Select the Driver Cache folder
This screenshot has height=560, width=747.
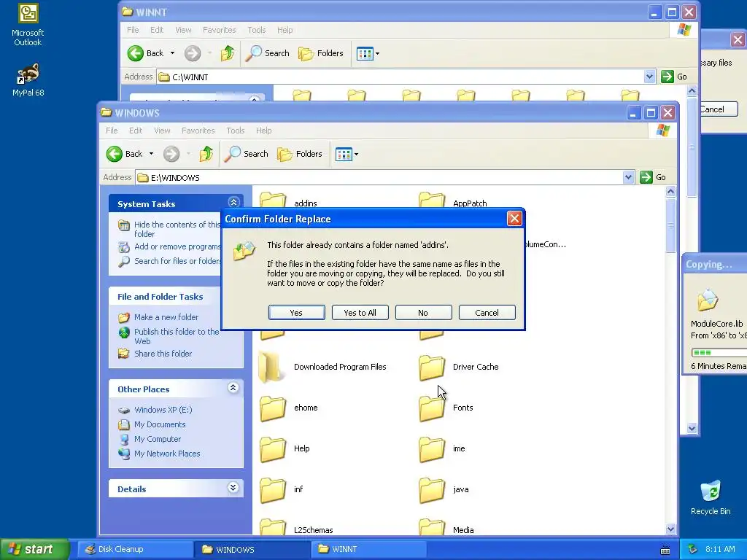[432, 367]
